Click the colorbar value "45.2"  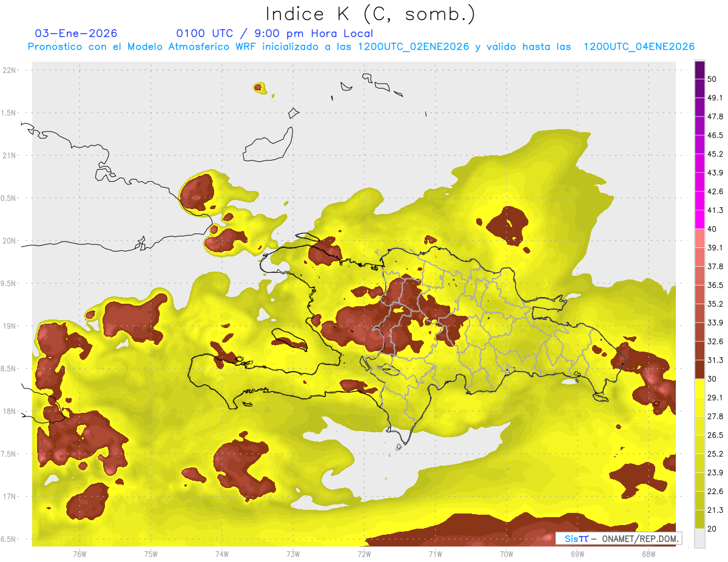(x=715, y=154)
